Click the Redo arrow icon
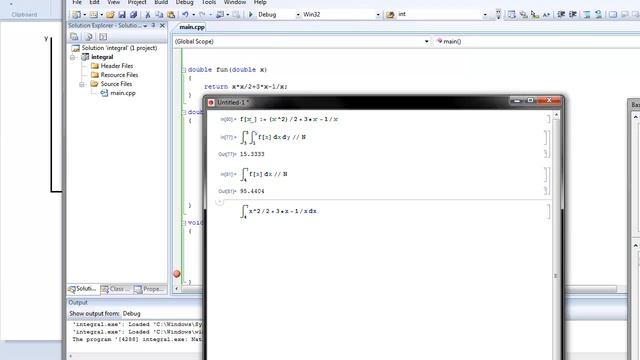Image resolution: width=640 pixels, height=360 pixels. coord(202,15)
